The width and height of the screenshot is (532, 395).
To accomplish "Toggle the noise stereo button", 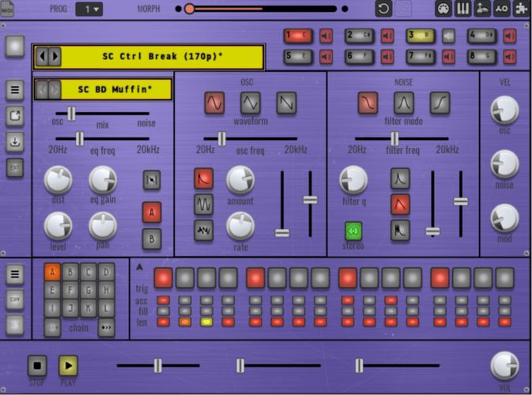I will tap(353, 231).
